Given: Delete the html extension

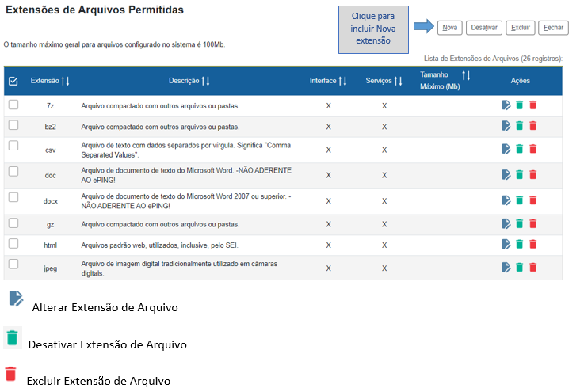Looking at the screenshot, I should (533, 244).
